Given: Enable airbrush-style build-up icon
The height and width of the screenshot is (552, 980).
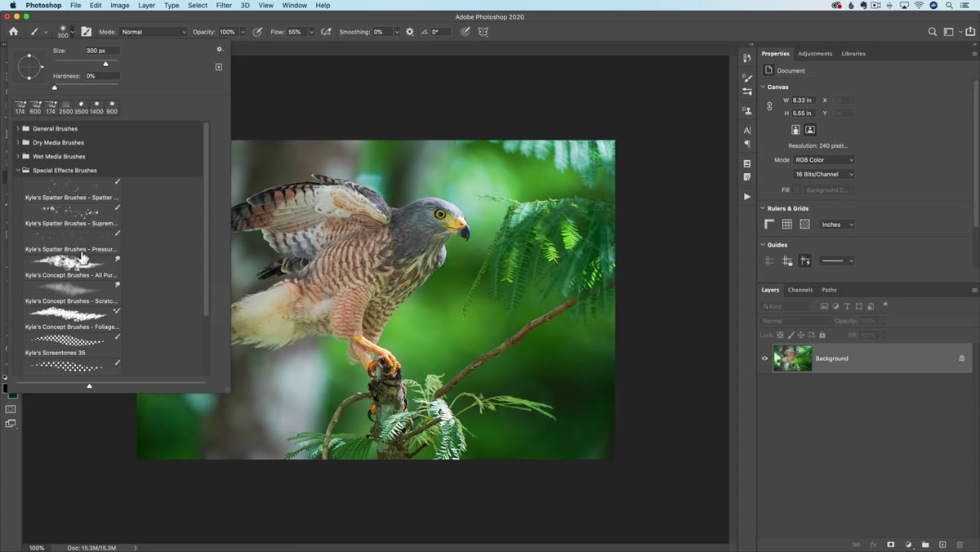Looking at the screenshot, I should tap(327, 32).
